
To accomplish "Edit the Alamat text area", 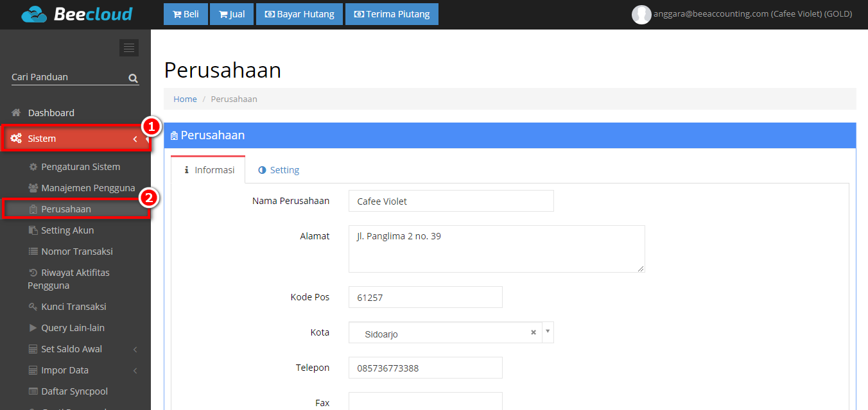I will 496,248.
